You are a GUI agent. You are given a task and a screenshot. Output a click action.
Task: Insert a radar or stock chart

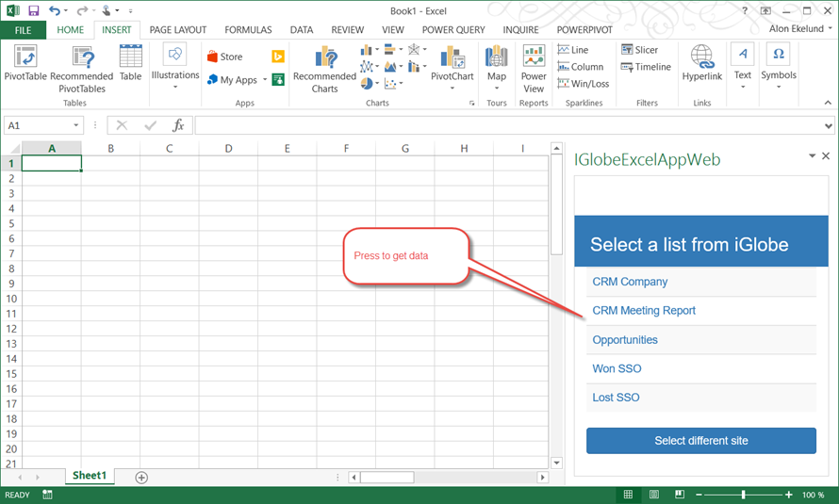(x=418, y=50)
